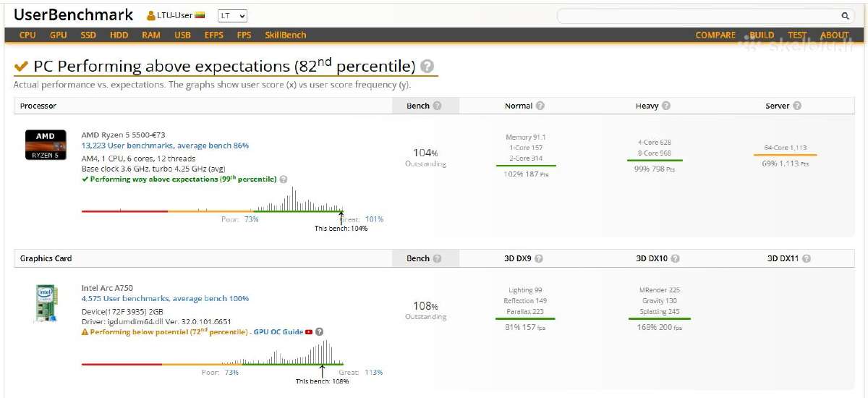Click help icon beside Processor Bench
The image size is (868, 398).
pos(437,106)
